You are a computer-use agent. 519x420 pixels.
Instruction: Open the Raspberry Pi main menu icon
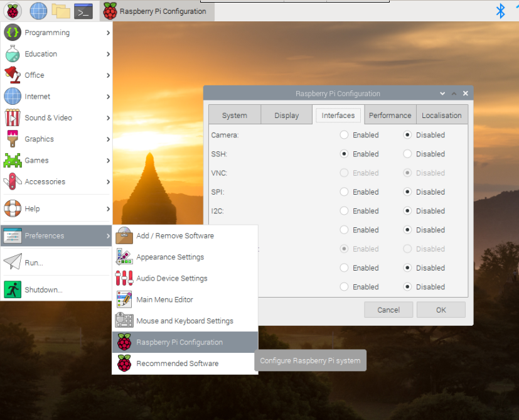click(13, 11)
